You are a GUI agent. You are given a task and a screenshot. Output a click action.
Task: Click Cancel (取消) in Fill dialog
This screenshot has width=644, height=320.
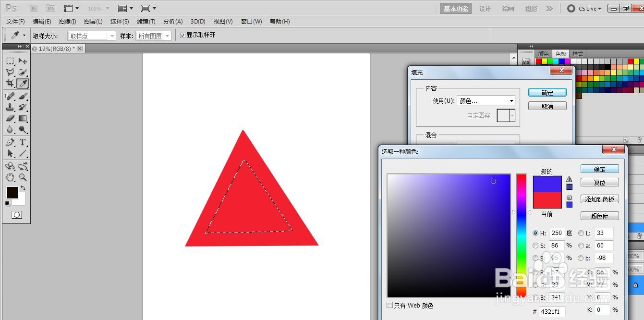(547, 106)
